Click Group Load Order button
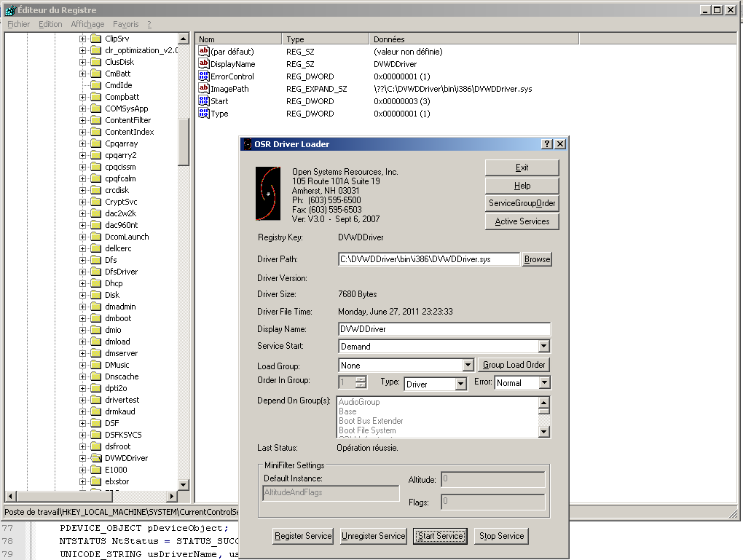Screen dimensions: 743x560 (x=514, y=365)
